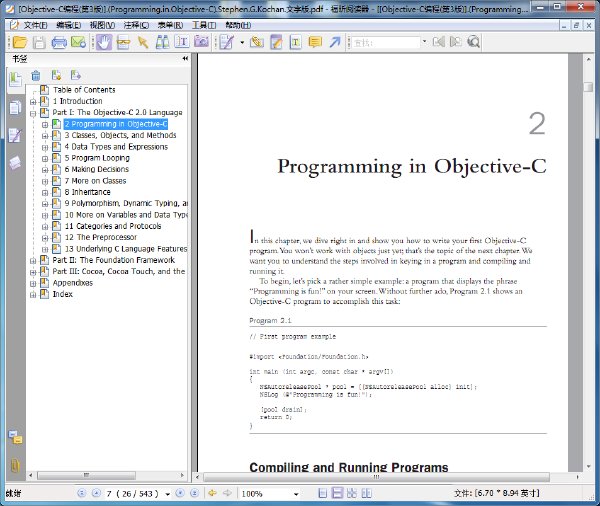Open the 注释(C) Comments menu
The image size is (600, 506).
click(136, 25)
